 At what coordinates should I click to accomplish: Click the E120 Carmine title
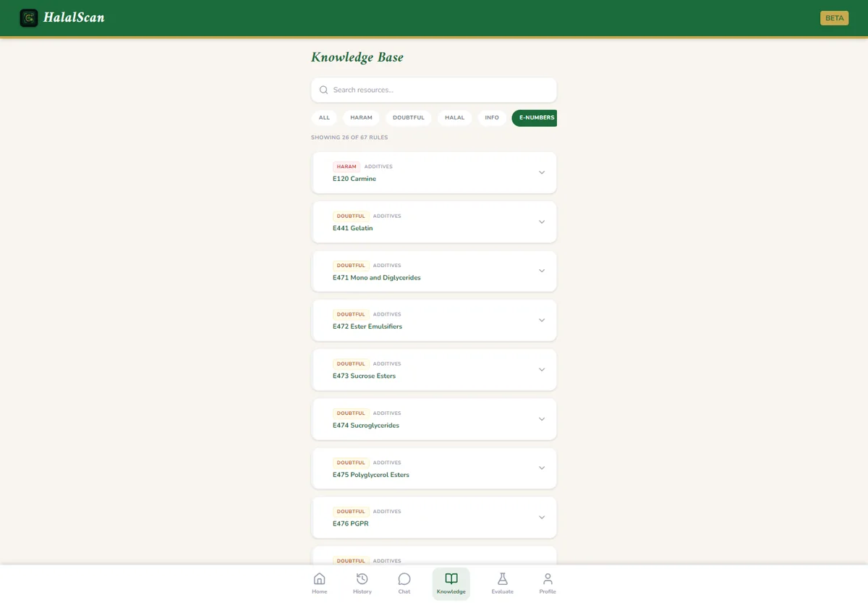tap(354, 179)
